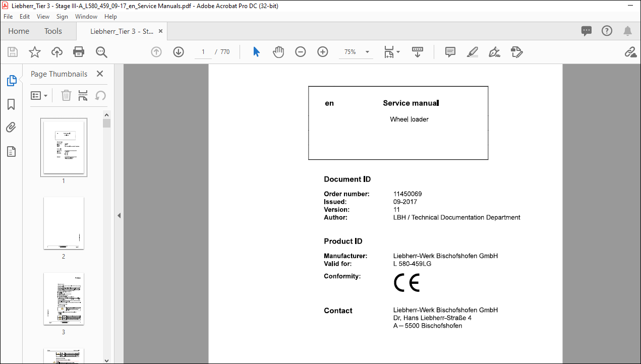Open the chat notifications speech bubble
Screen dimensions: 641x364
click(587, 31)
